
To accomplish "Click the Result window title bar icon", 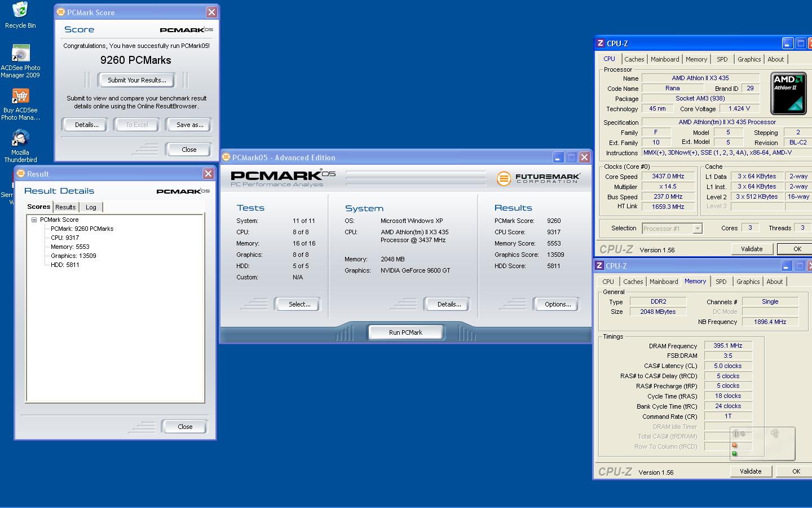I will point(21,173).
